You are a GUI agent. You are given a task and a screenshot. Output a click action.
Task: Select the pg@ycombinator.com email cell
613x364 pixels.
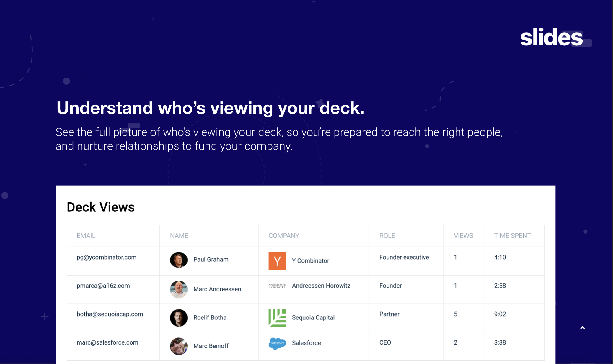pos(106,257)
